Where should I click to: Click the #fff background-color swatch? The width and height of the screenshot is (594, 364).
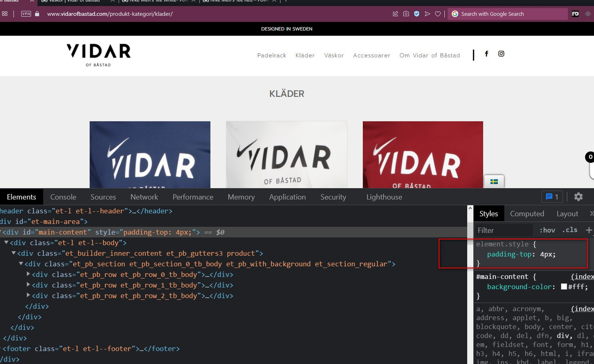564,287
